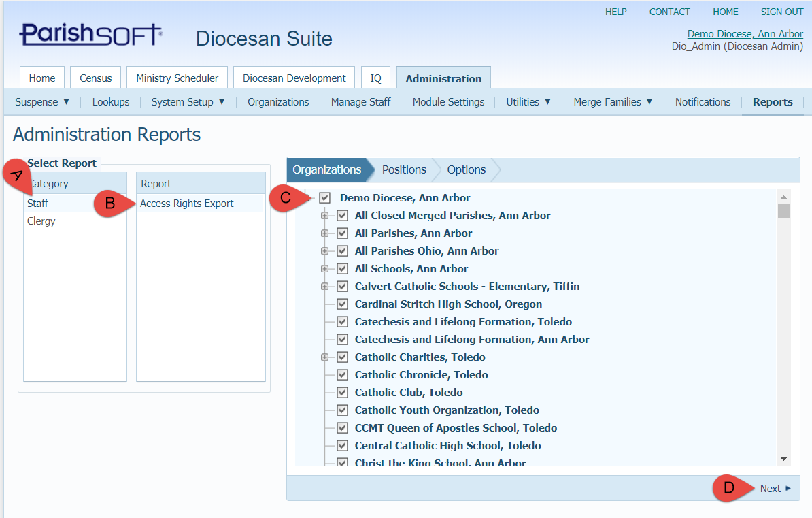
Task: Uncheck CCMT Queen of Apostles School checkbox
Action: click(342, 427)
